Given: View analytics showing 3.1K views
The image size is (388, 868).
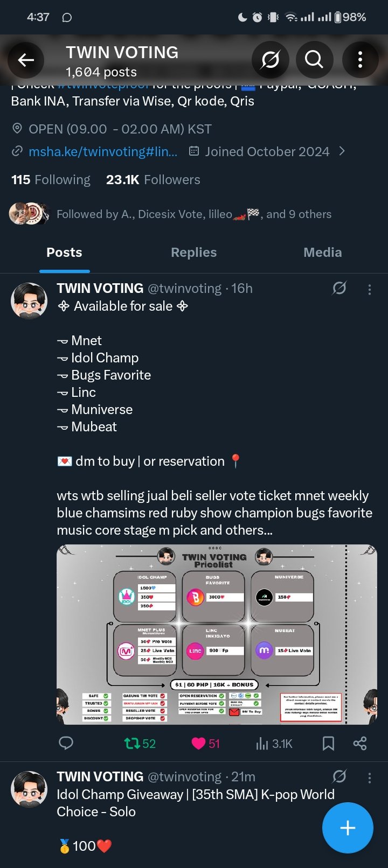Looking at the screenshot, I should coord(274,744).
